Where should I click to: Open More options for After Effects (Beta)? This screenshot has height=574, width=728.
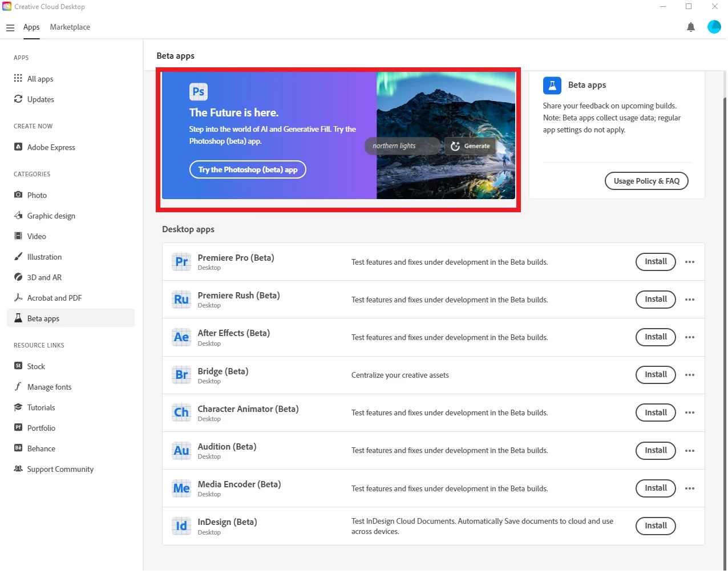click(x=690, y=337)
